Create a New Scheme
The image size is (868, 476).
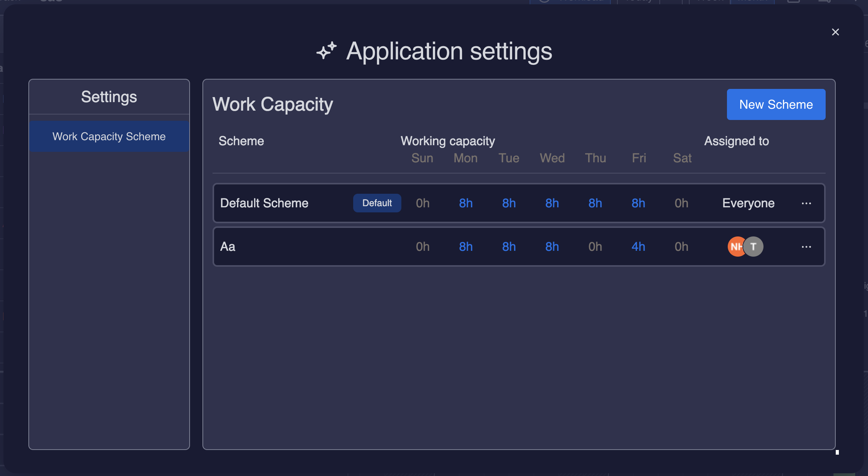coord(776,104)
